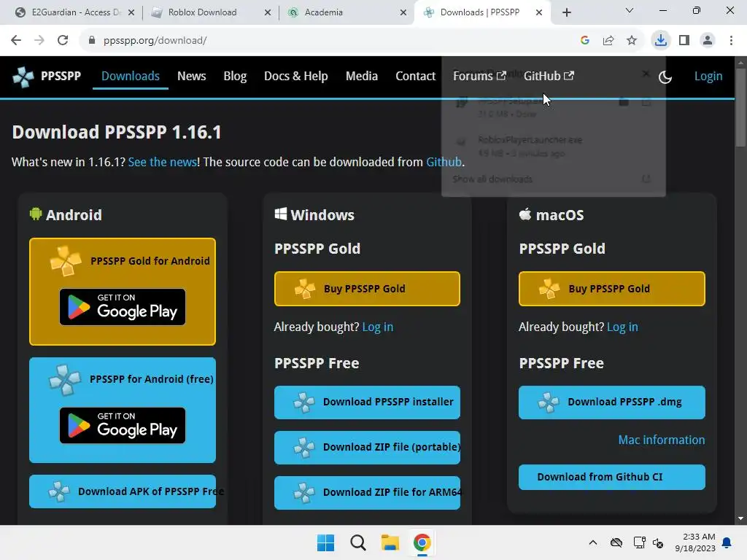
Task: Open Chrome profile avatar icon
Action: coord(708,41)
